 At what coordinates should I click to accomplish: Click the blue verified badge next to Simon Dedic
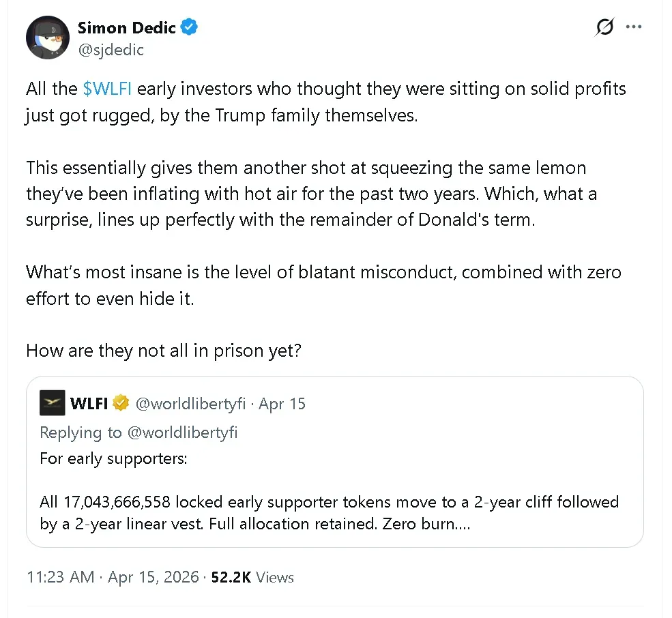(x=189, y=27)
